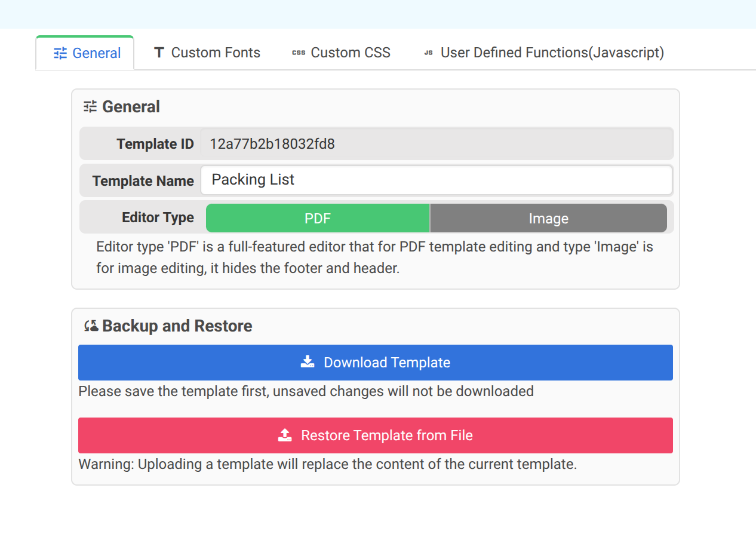Select PDF editor type
Screen dimensions: 756x537
click(318, 218)
